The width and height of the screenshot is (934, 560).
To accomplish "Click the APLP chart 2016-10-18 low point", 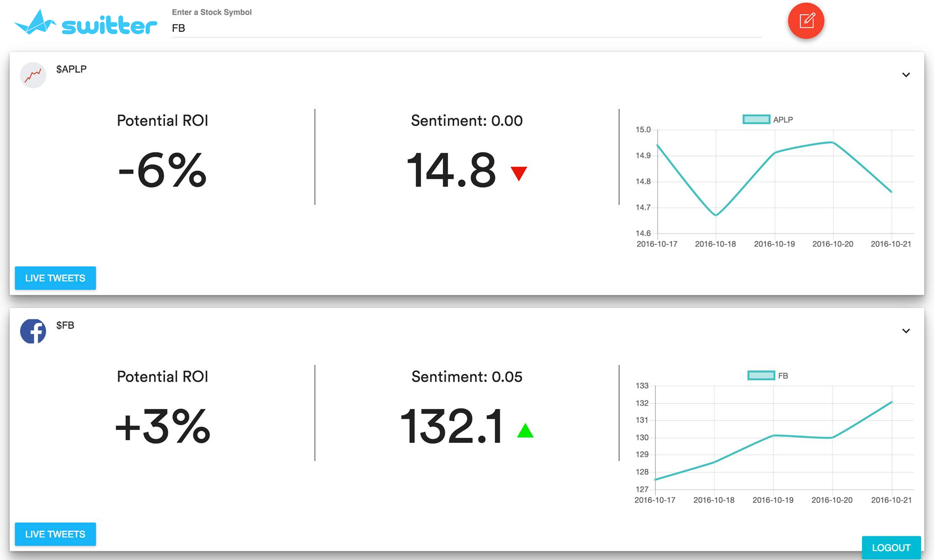I will pos(716,215).
